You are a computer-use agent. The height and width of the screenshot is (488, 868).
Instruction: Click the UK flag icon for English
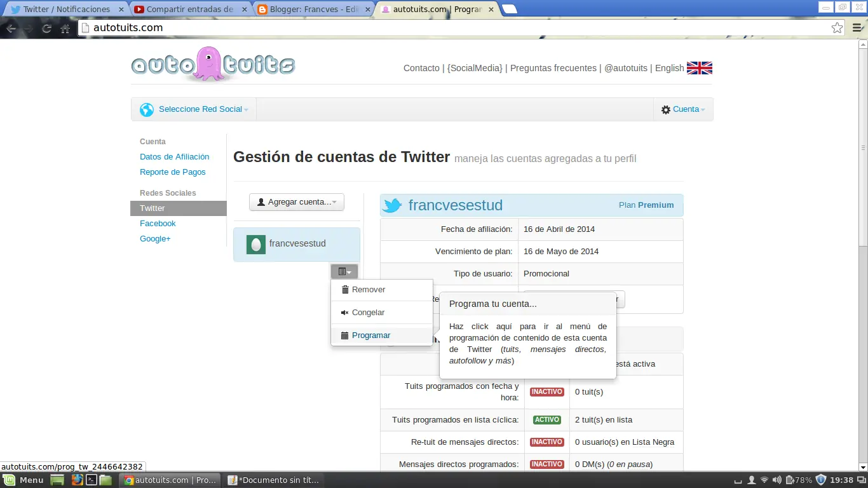click(700, 68)
